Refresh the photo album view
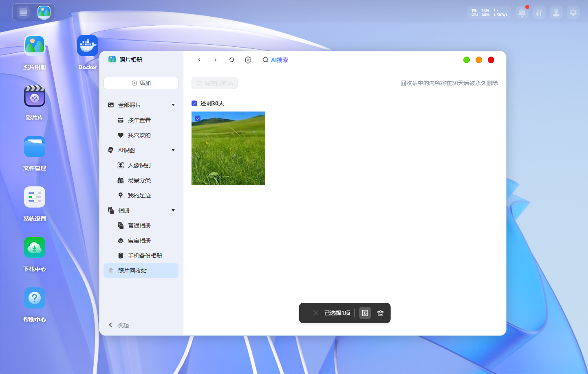 (x=231, y=60)
